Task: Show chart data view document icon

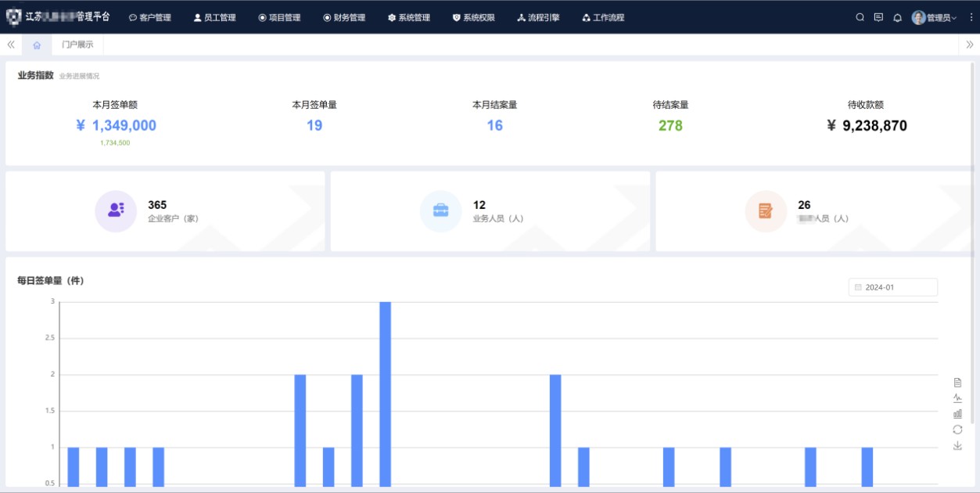Action: tap(957, 383)
